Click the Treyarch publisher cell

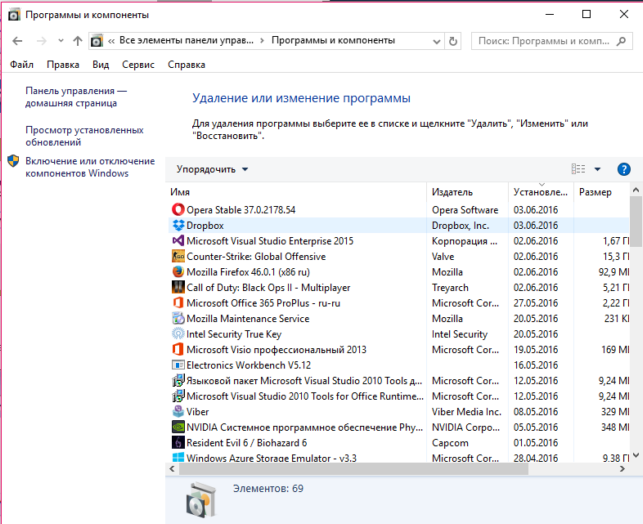450,287
